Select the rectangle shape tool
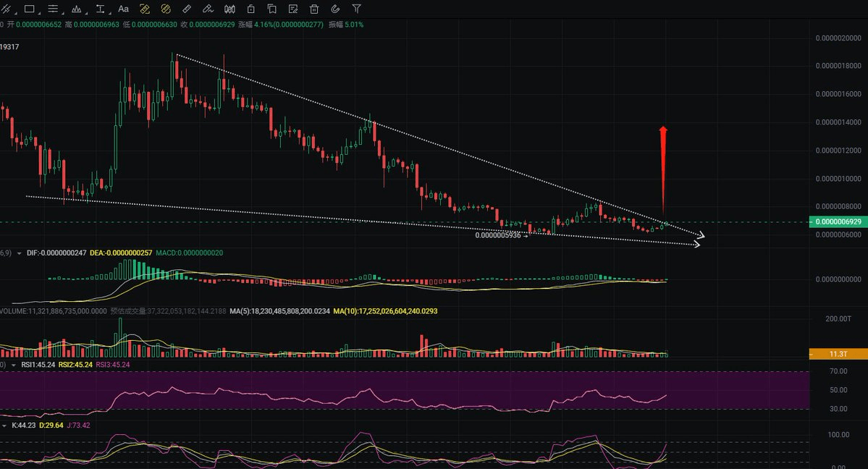868x469 pixels. click(x=30, y=9)
